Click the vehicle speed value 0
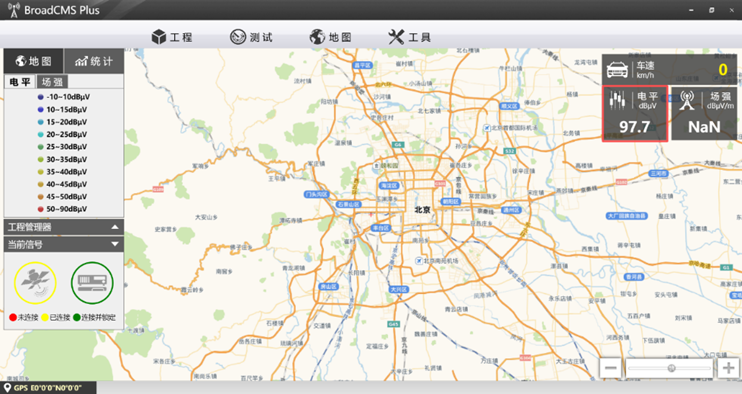 point(723,70)
